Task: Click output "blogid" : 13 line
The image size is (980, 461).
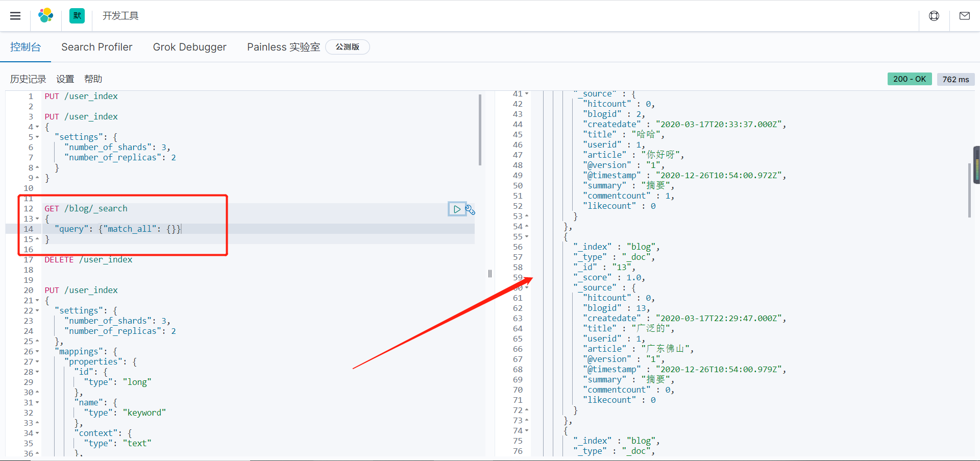Action: point(617,308)
